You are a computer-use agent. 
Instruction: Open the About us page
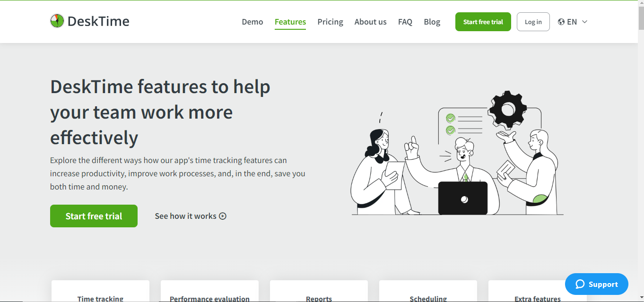370,22
